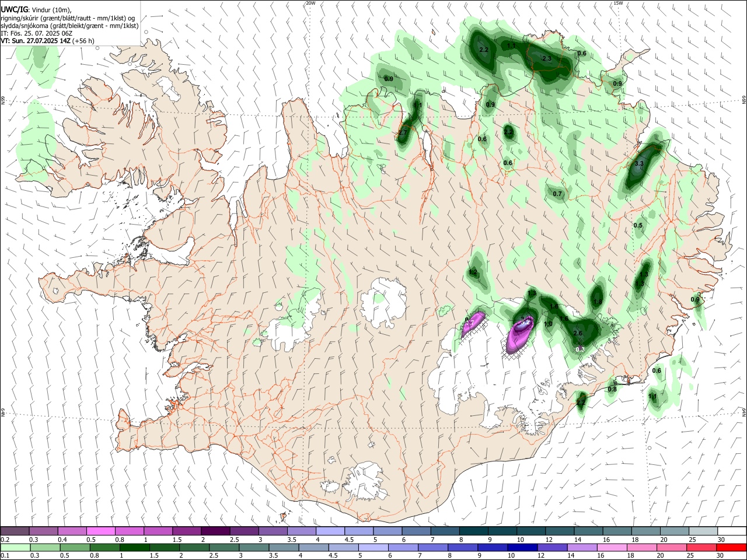
Task: Click the 0.7 precipitation value on the map
Action: [557, 194]
